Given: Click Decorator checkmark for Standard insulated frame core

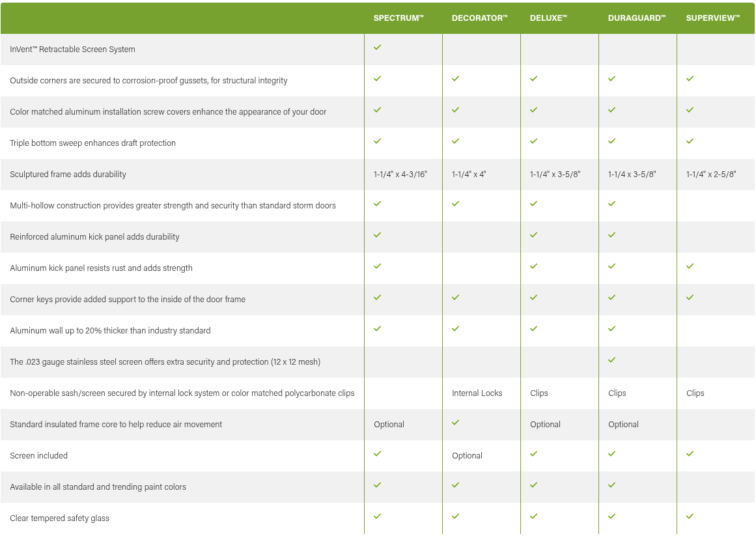Looking at the screenshot, I should pos(456,423).
